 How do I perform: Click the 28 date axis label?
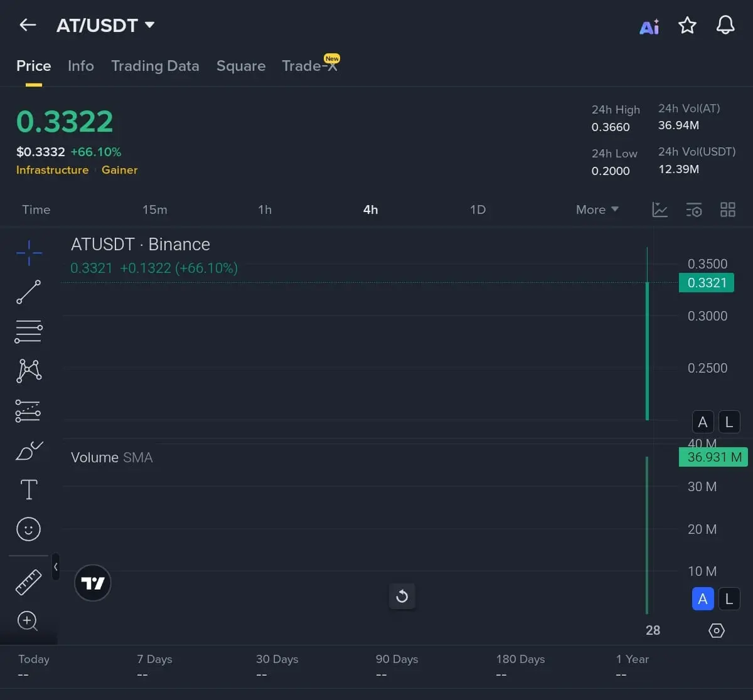[x=653, y=630]
